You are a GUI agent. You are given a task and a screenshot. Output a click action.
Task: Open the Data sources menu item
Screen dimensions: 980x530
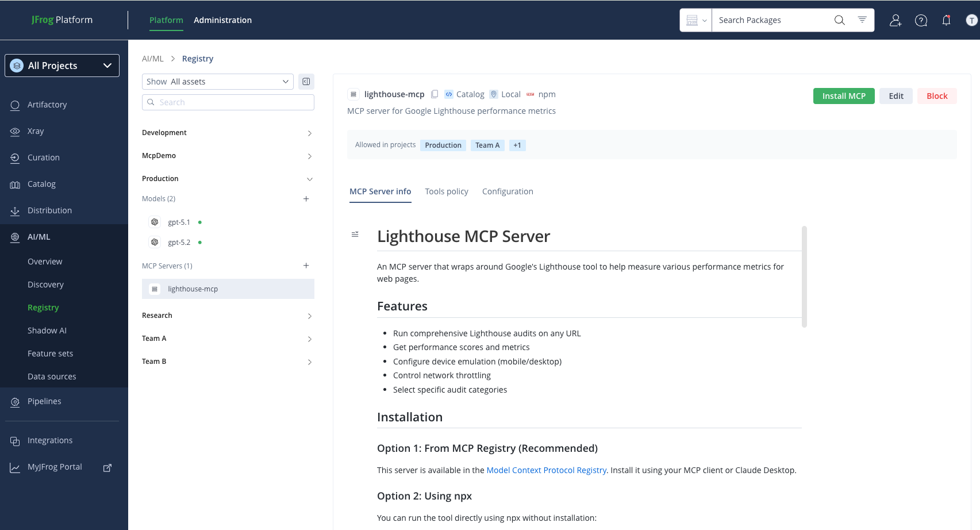click(x=52, y=377)
